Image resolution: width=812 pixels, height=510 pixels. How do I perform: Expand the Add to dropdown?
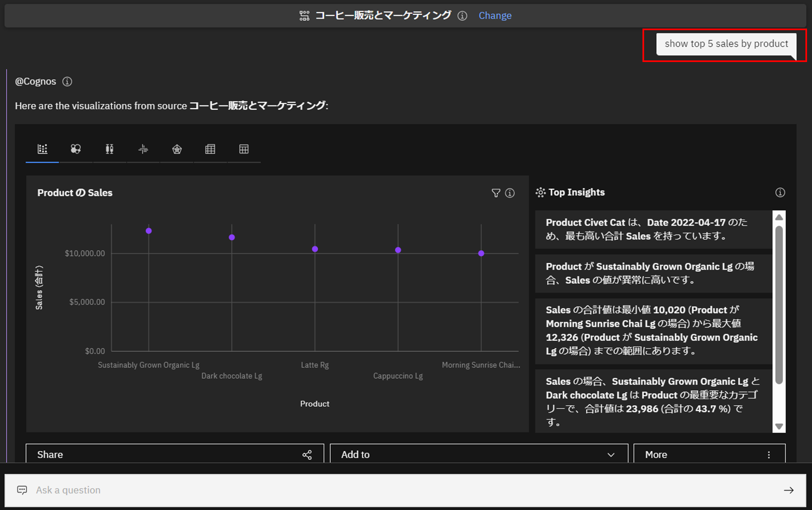pyautogui.click(x=479, y=454)
